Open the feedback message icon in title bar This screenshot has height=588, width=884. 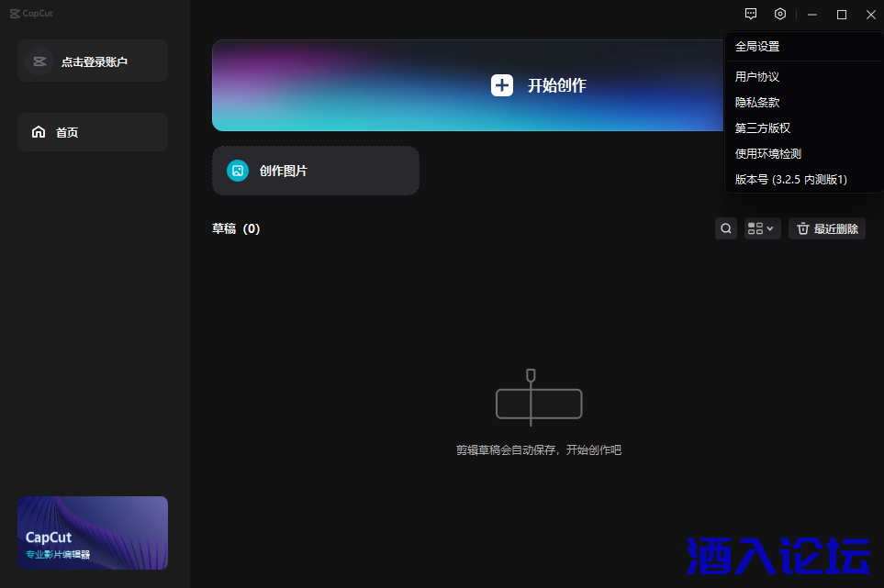750,14
